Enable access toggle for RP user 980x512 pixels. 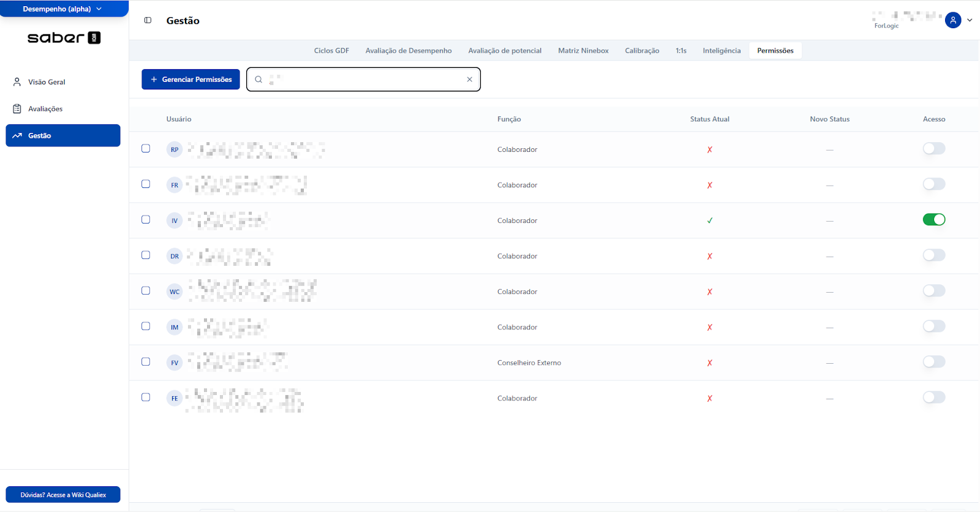pos(933,149)
